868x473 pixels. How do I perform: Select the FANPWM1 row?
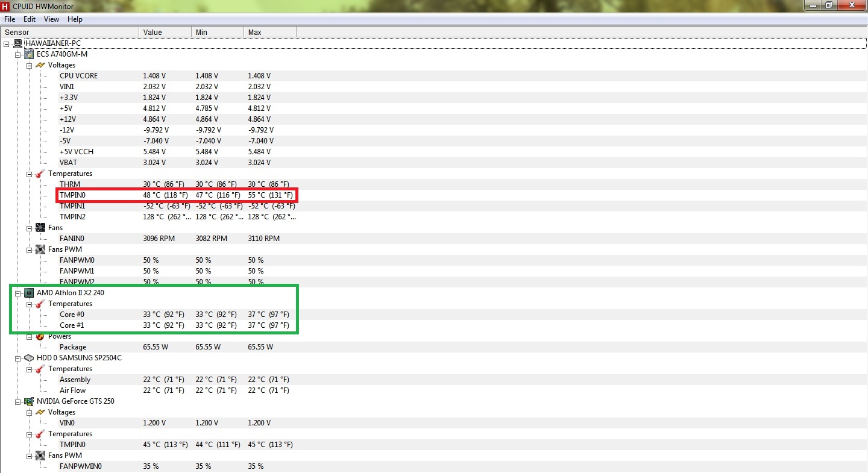tap(462, 271)
